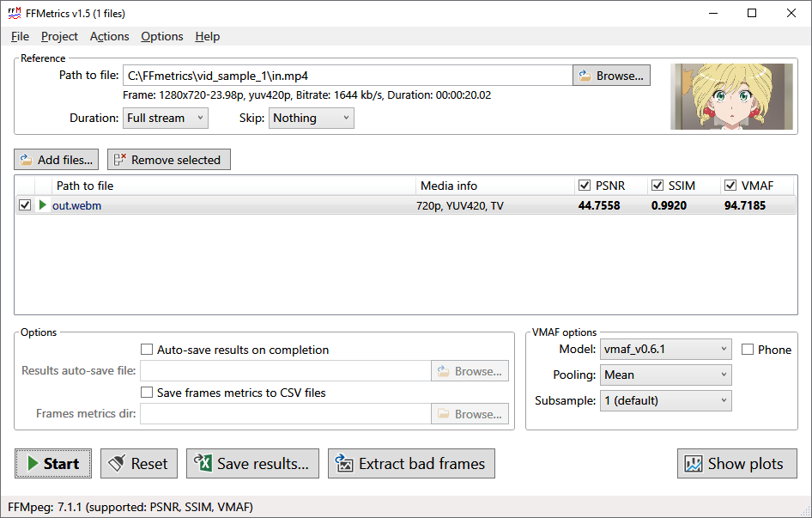Screen dimensions: 812x518
Task: Click the 720p, YUV420, TV media info cell
Action: 460,206
